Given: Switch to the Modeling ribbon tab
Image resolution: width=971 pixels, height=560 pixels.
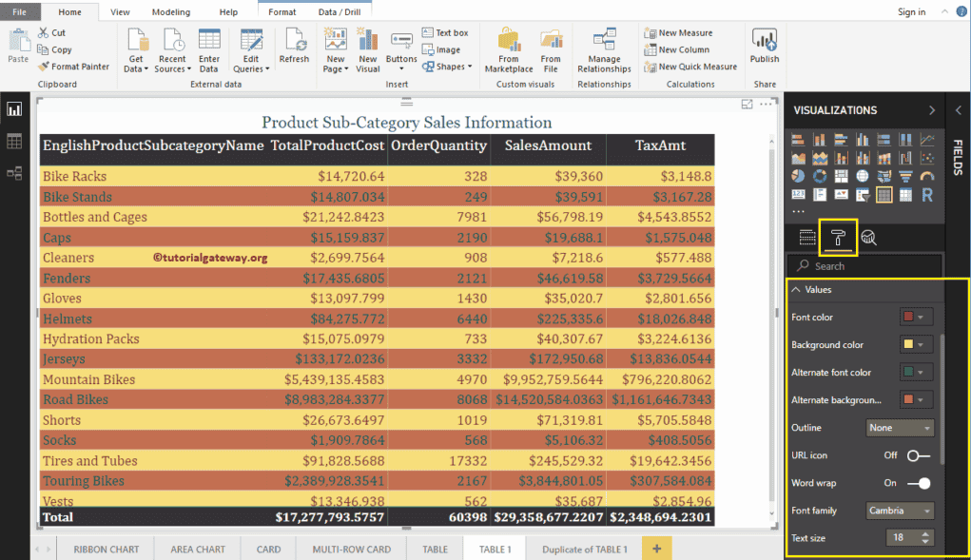Looking at the screenshot, I should point(171,12).
